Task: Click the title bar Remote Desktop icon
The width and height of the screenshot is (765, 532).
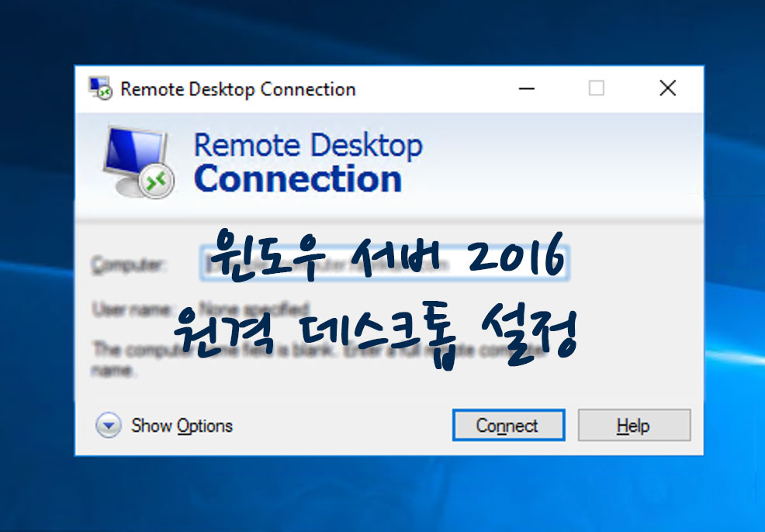Action: click(x=100, y=88)
